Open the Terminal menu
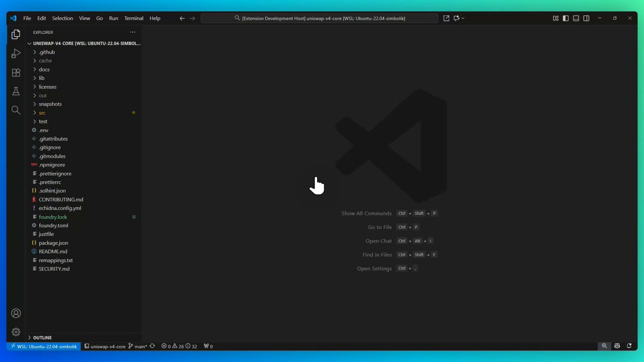The image size is (644, 362). pyautogui.click(x=134, y=18)
